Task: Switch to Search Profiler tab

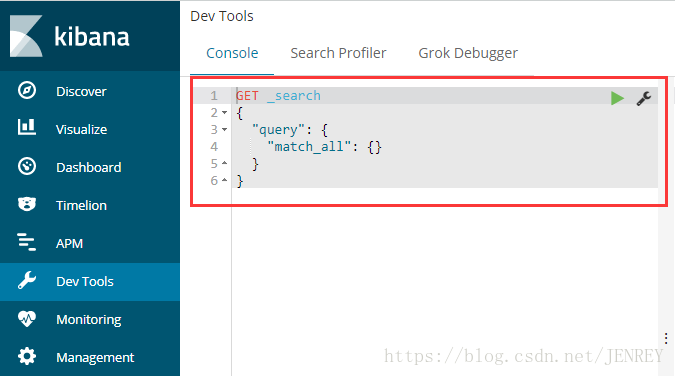Action: [338, 53]
